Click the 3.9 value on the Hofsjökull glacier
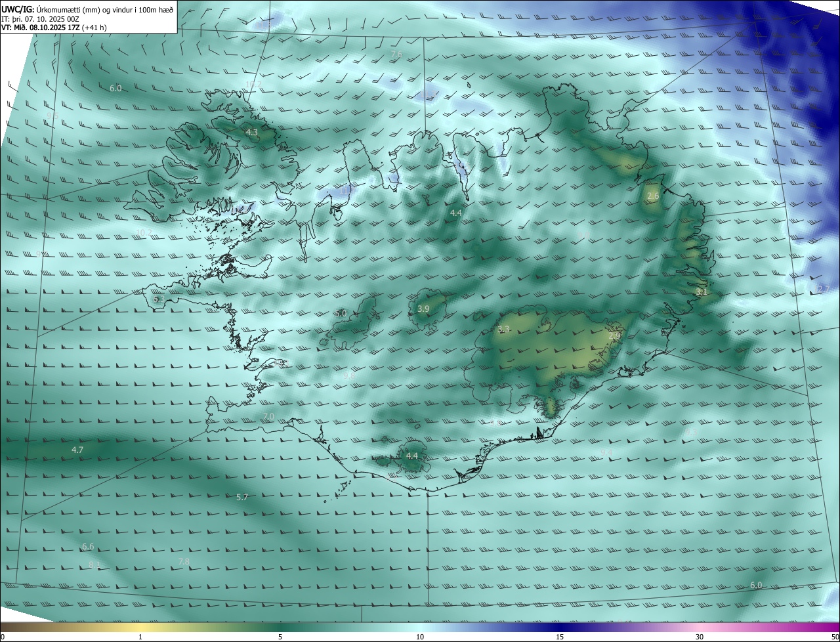The width and height of the screenshot is (840, 642). pyautogui.click(x=423, y=309)
